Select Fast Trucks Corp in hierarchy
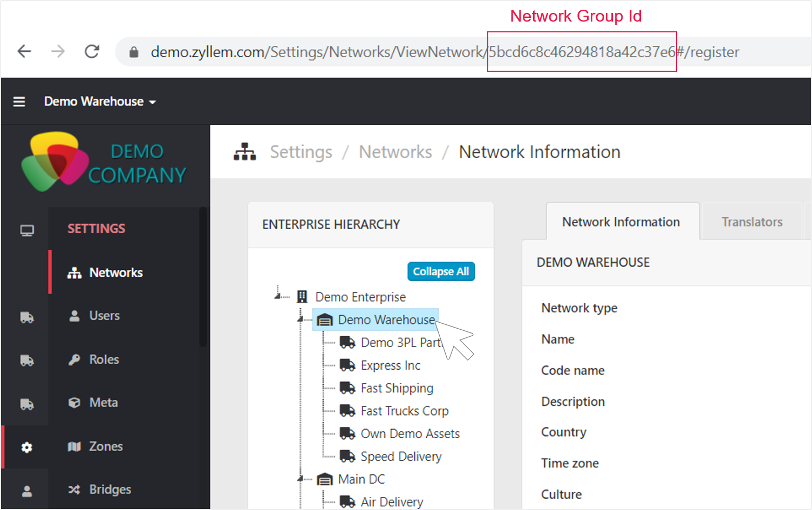 click(405, 411)
